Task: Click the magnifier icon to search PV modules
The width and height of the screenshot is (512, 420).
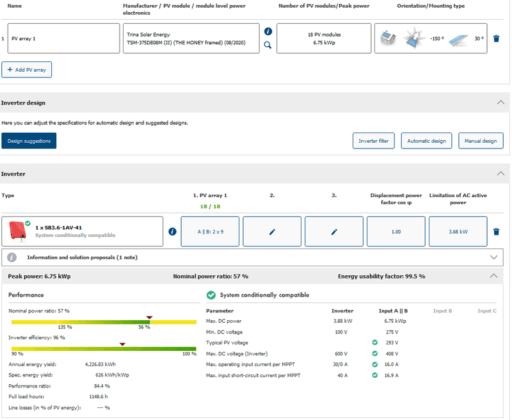Action: 268,45
